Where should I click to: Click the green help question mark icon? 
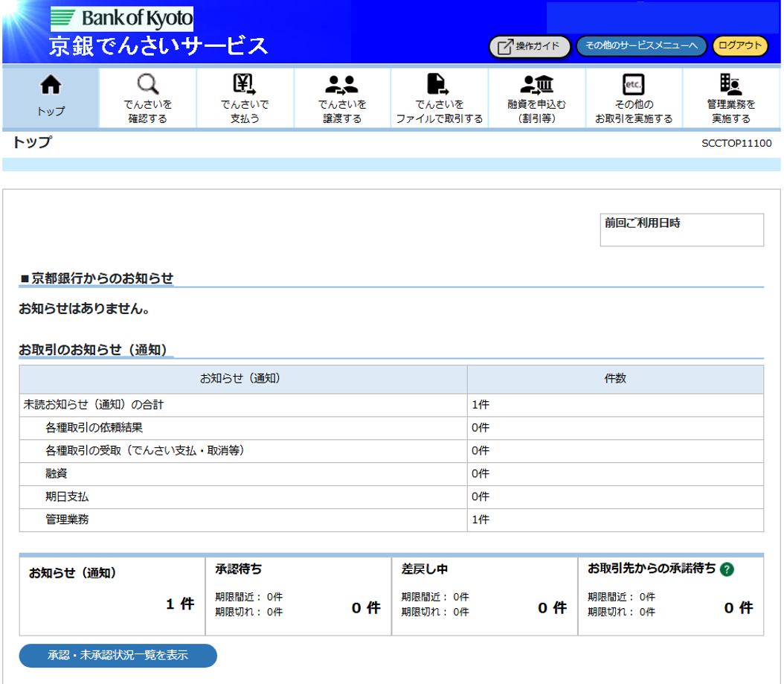tap(727, 569)
